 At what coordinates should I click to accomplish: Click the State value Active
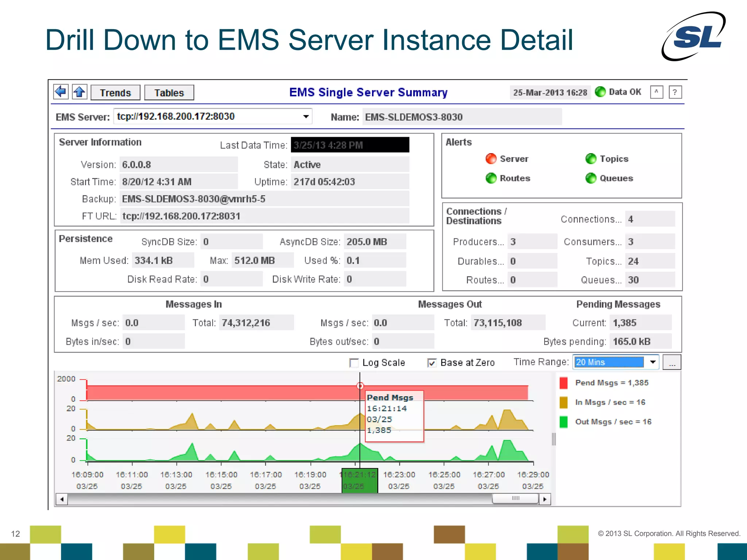(x=350, y=164)
